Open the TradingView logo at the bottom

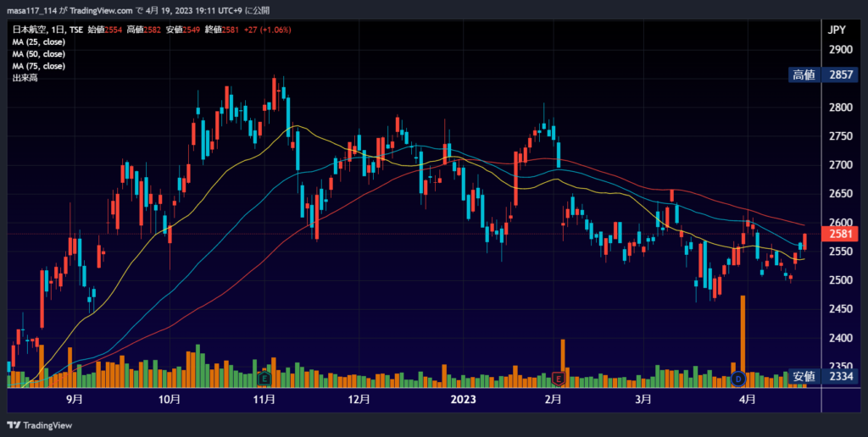(39, 425)
